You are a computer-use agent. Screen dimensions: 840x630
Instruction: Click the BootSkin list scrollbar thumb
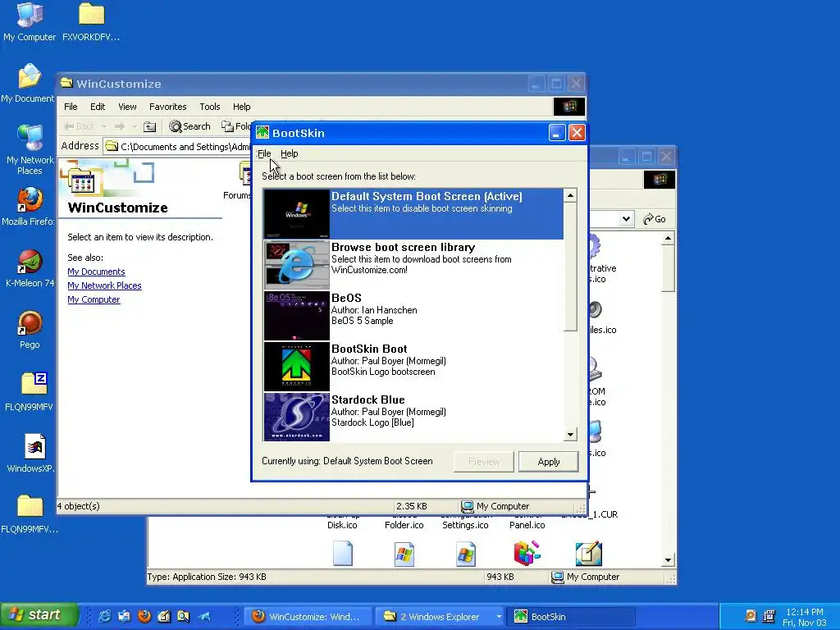[x=571, y=267]
